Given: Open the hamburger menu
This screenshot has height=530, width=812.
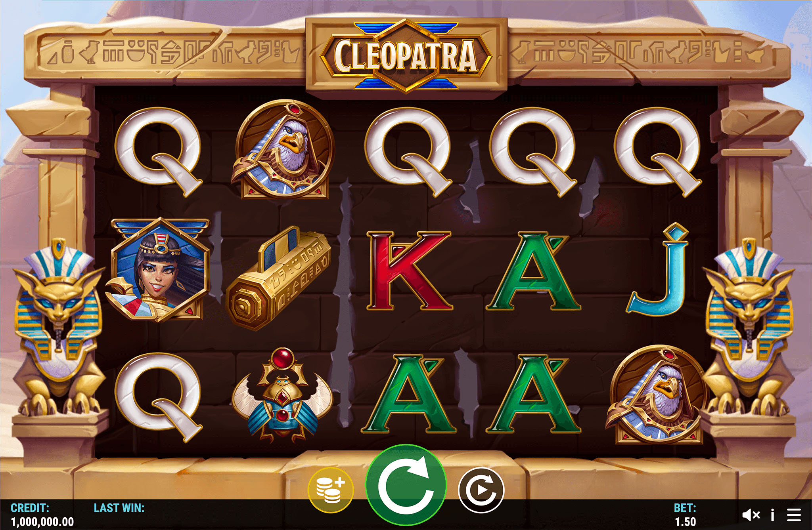Looking at the screenshot, I should 794,515.
